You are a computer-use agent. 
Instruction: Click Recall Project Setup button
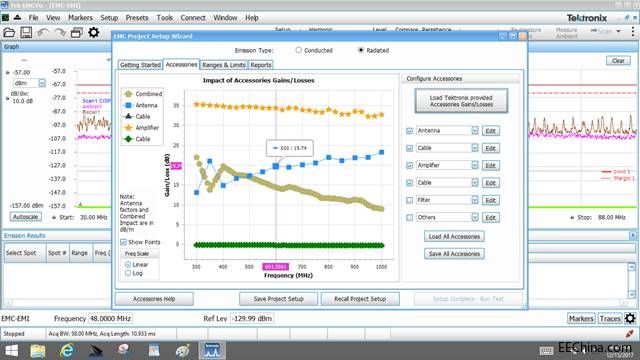pos(360,299)
